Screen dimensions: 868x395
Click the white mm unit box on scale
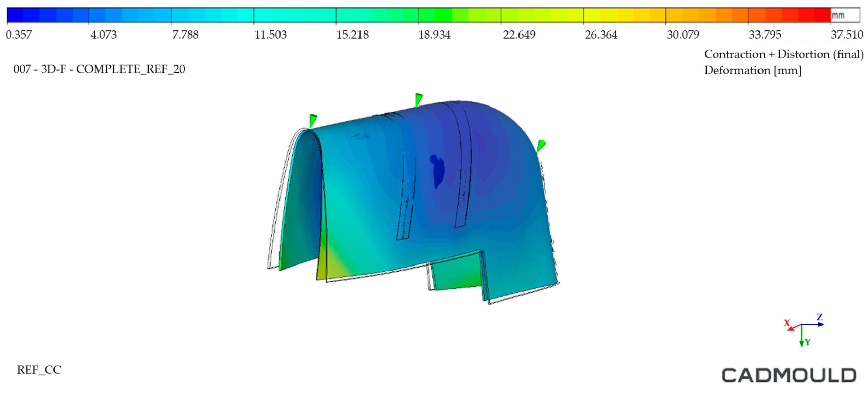(845, 16)
